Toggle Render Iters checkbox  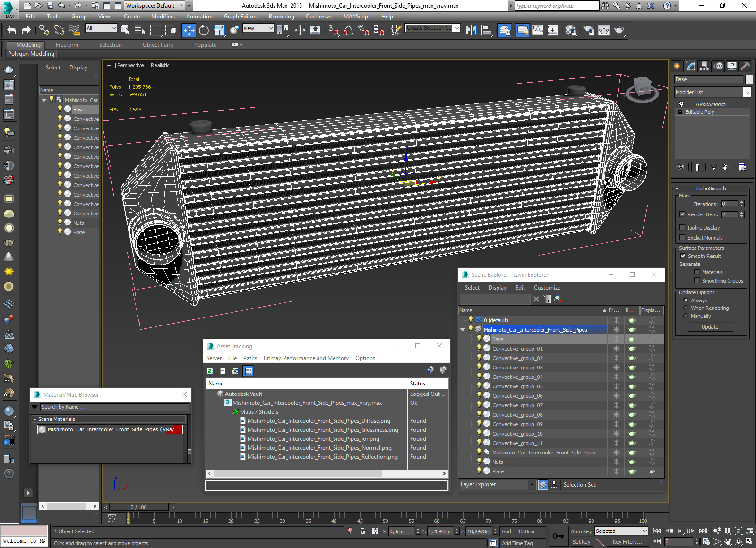click(x=682, y=214)
